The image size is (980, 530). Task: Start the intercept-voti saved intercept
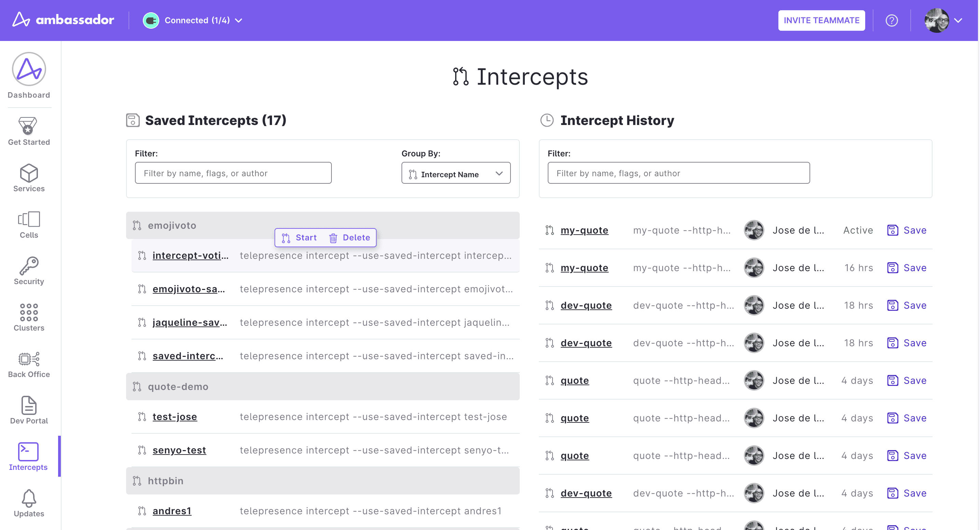coord(299,238)
